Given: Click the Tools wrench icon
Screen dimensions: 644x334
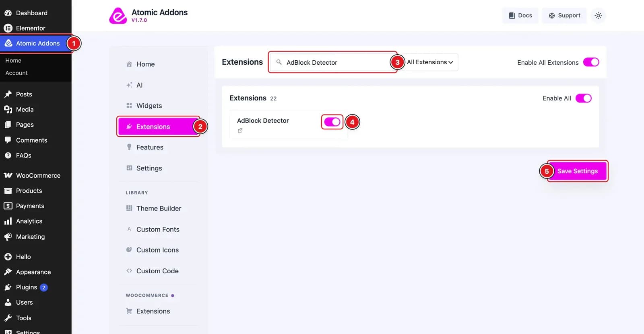Looking at the screenshot, I should click(x=8, y=318).
